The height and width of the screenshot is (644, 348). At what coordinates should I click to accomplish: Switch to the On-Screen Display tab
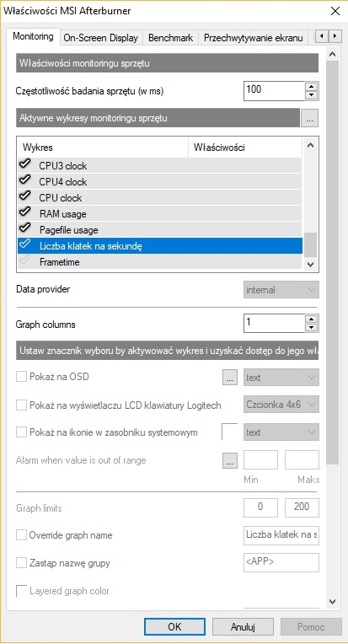click(100, 38)
